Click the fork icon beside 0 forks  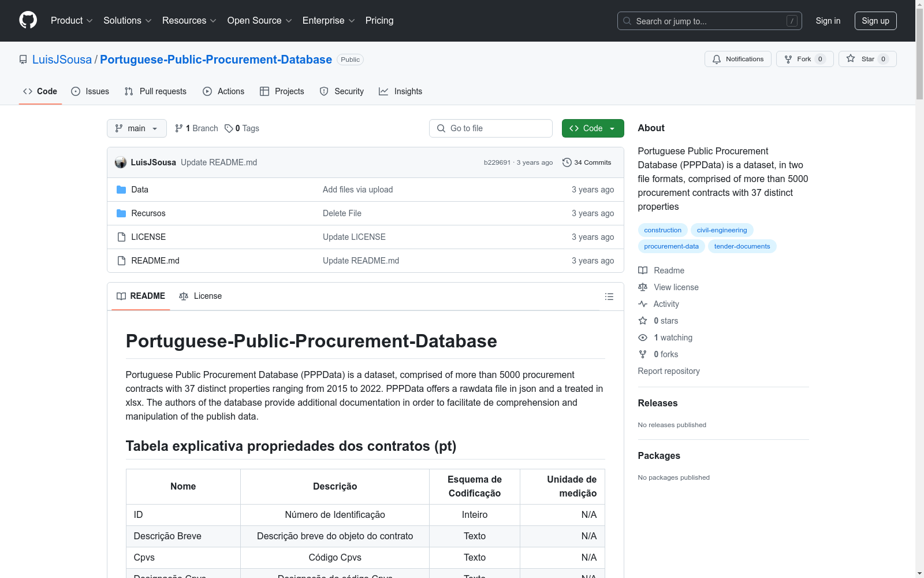[643, 354]
